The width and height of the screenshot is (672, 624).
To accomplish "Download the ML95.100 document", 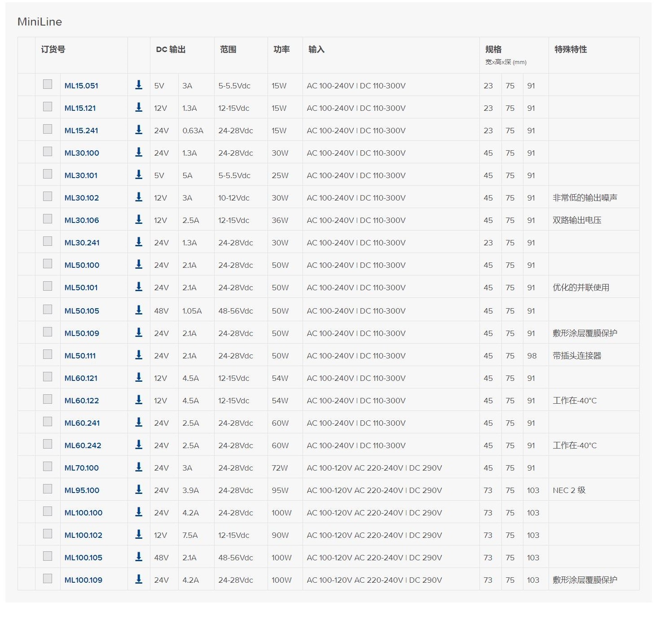I will 139,489.
